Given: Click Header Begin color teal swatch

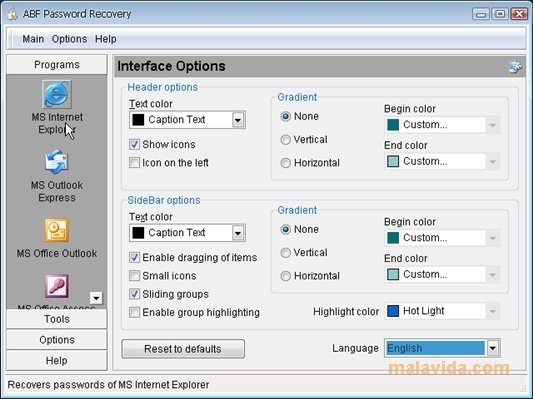Looking at the screenshot, I should [x=393, y=125].
